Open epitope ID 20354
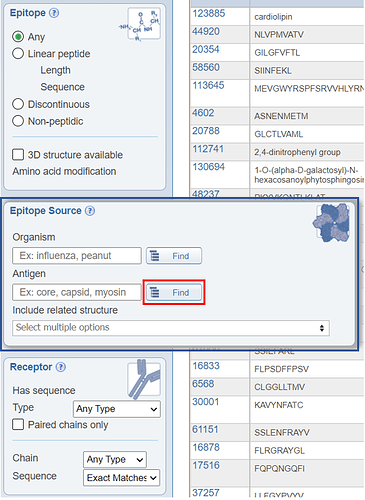The image size is (365, 500). click(x=206, y=50)
